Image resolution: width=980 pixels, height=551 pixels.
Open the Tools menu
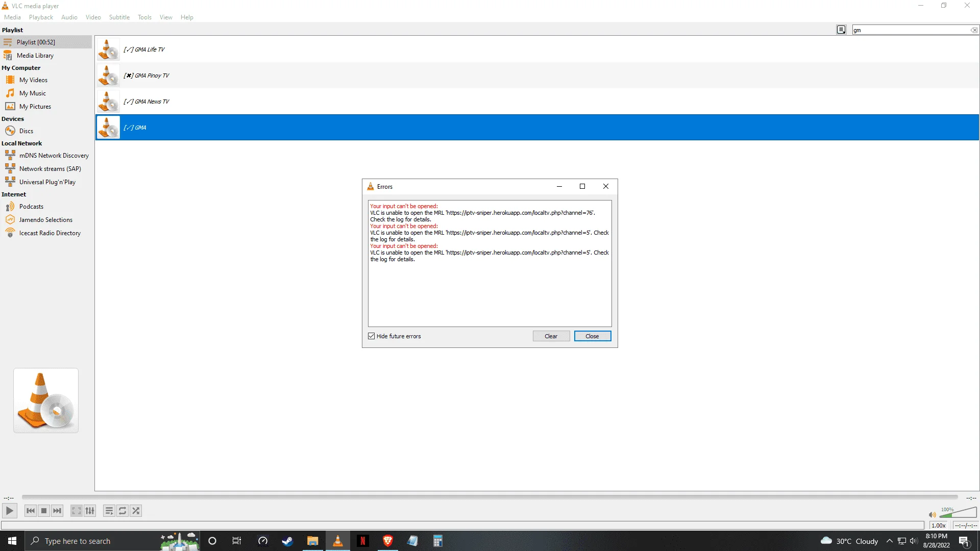click(x=144, y=17)
